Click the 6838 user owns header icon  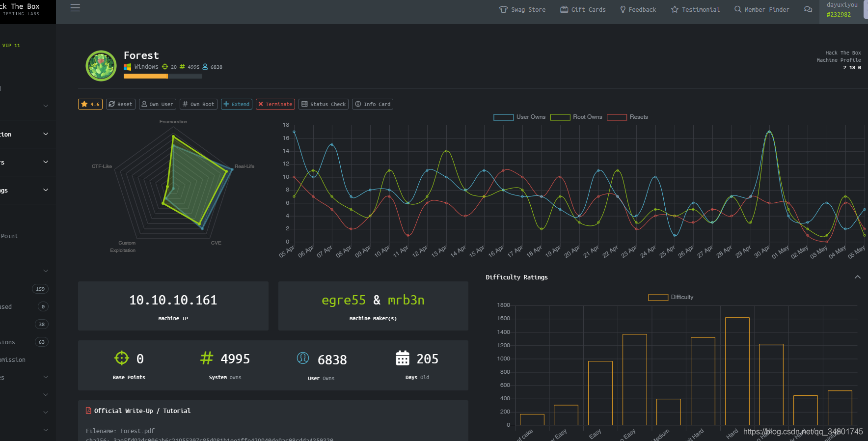point(205,67)
